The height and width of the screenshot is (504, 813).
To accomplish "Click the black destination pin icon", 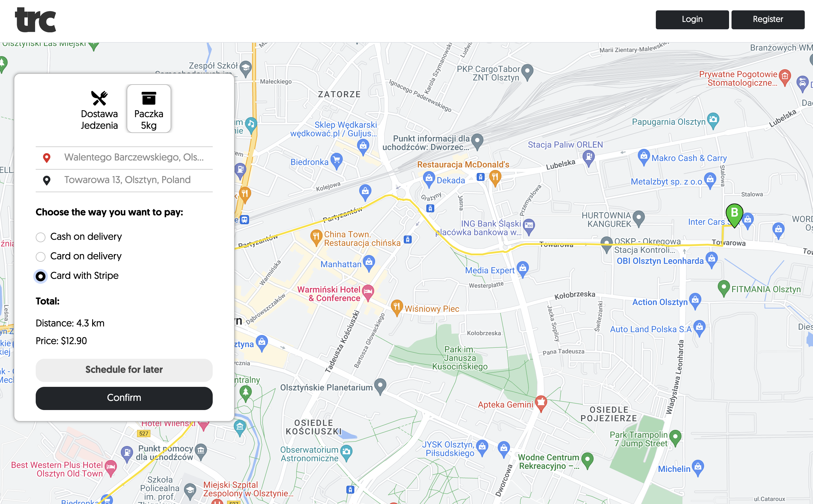I will [x=47, y=180].
